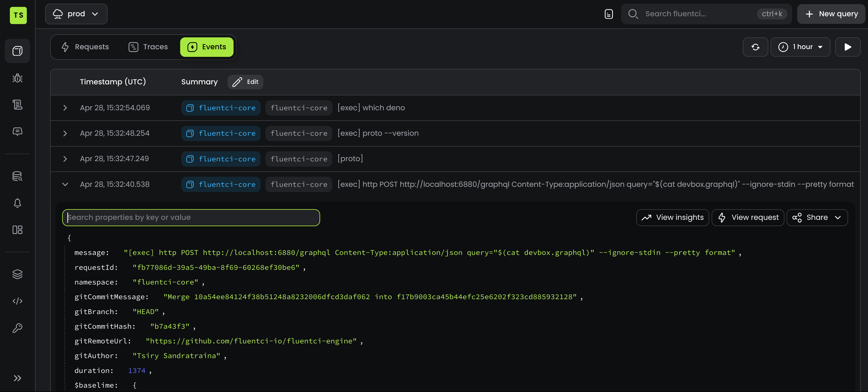Click gray fluentci-core tag in which deno row
868x392 pixels.
click(x=299, y=108)
